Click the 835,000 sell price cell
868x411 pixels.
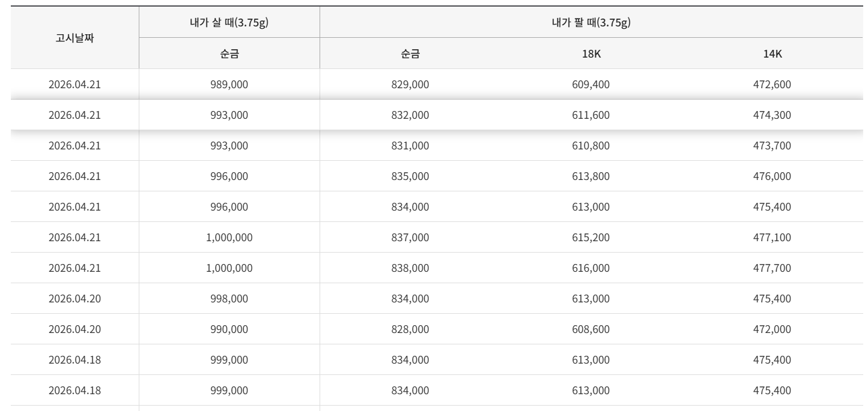410,176
